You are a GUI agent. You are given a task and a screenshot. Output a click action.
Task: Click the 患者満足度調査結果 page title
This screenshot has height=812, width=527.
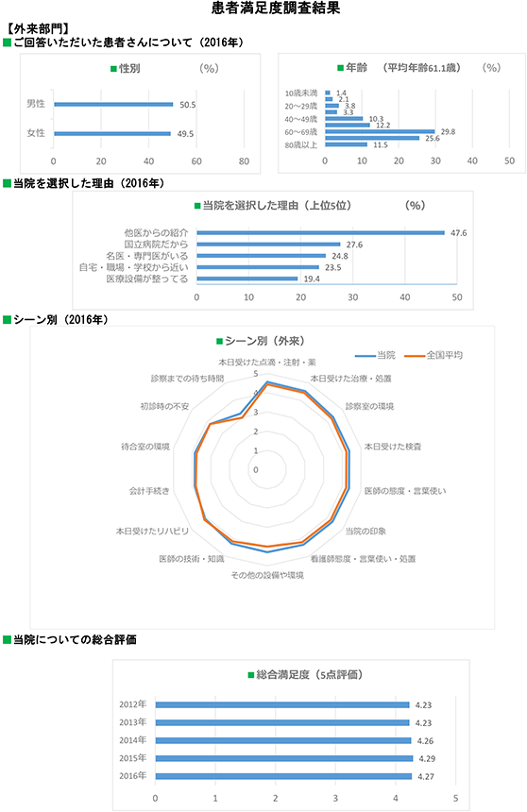point(276,8)
